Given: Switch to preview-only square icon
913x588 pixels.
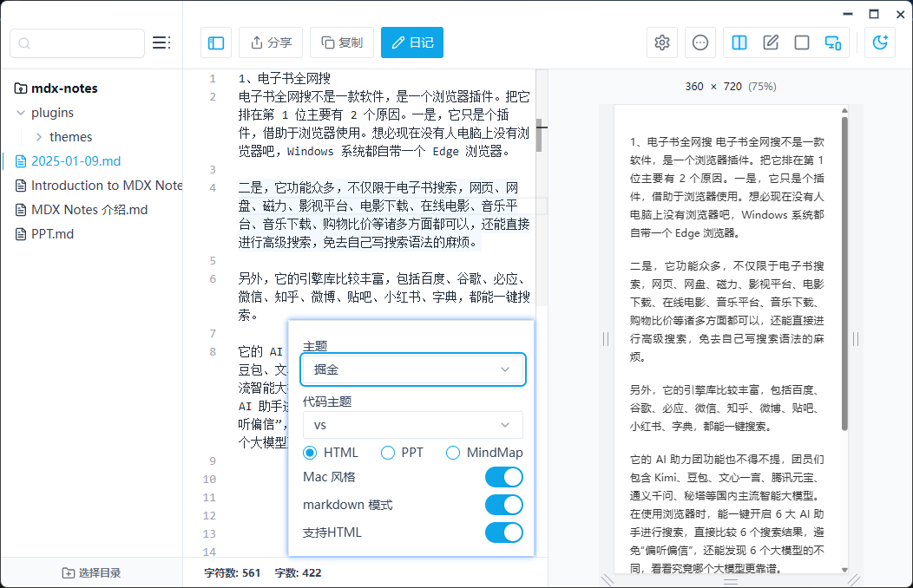Looking at the screenshot, I should pos(802,42).
